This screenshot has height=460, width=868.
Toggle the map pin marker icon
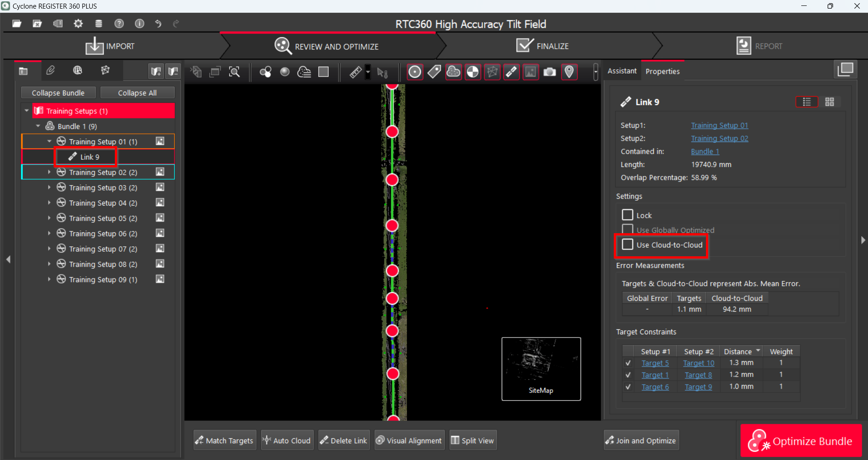point(569,72)
